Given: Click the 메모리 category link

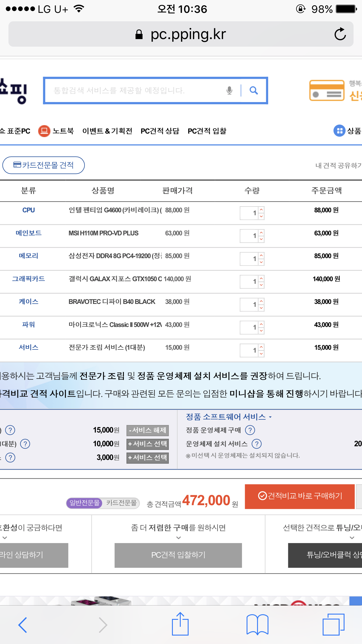Looking at the screenshot, I should 29,256.
